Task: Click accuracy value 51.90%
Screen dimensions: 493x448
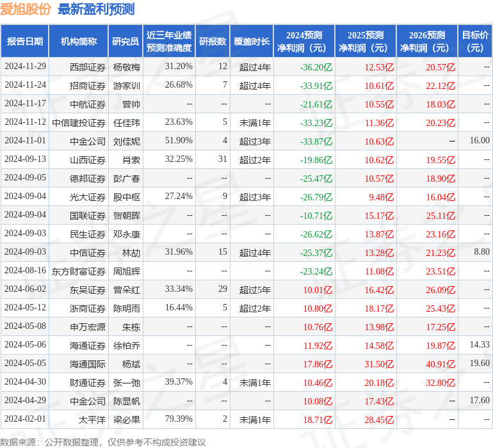Action: [179, 141]
